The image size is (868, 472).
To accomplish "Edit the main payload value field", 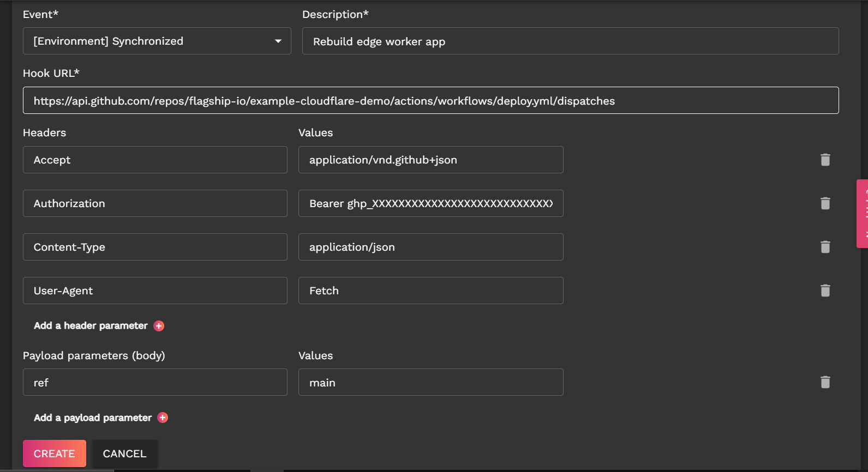I will pyautogui.click(x=430, y=382).
